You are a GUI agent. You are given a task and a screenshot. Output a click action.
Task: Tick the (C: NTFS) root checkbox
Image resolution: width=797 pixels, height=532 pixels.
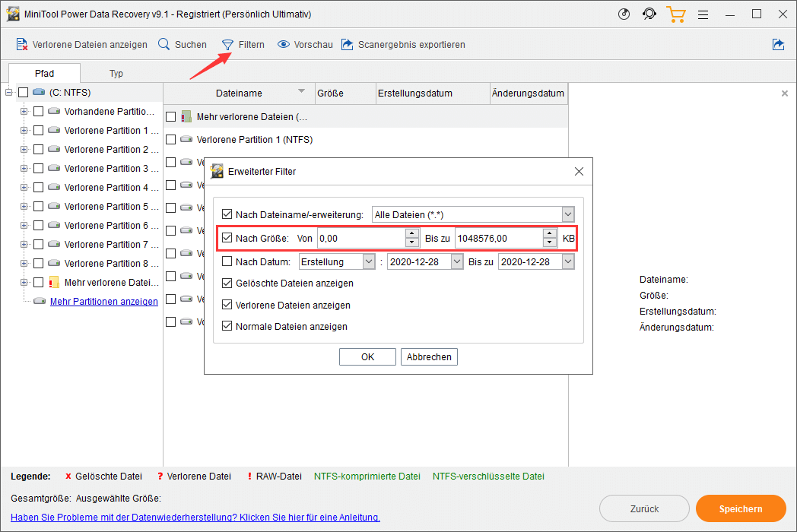[x=23, y=93]
